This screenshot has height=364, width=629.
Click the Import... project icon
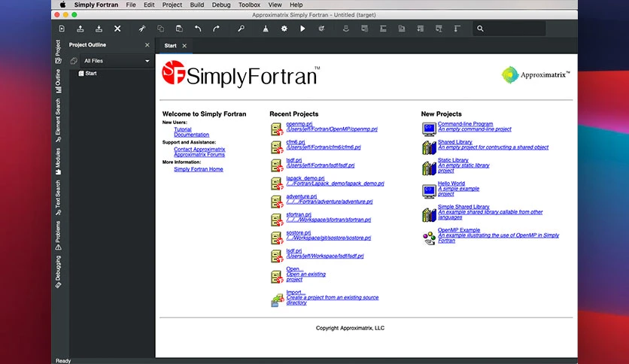[x=277, y=299]
